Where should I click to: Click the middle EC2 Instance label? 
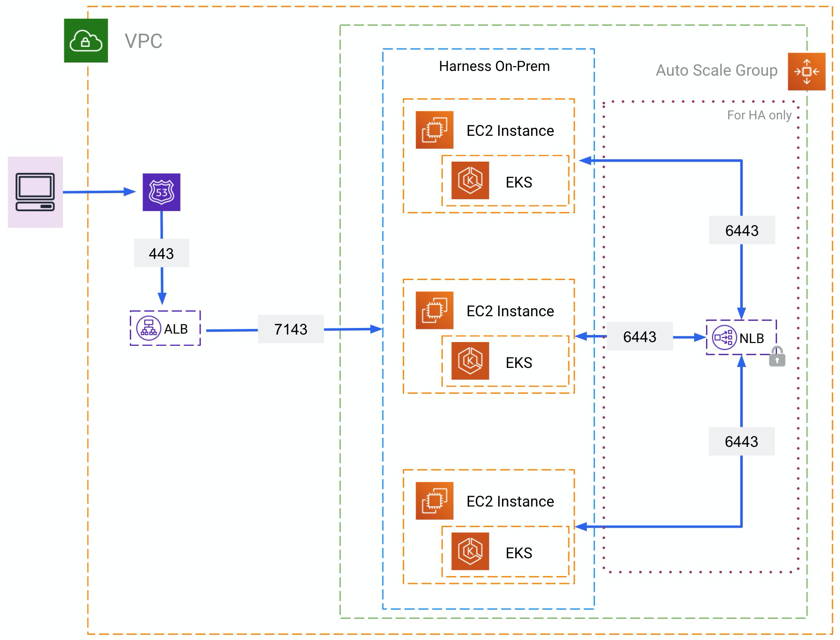[x=510, y=311]
